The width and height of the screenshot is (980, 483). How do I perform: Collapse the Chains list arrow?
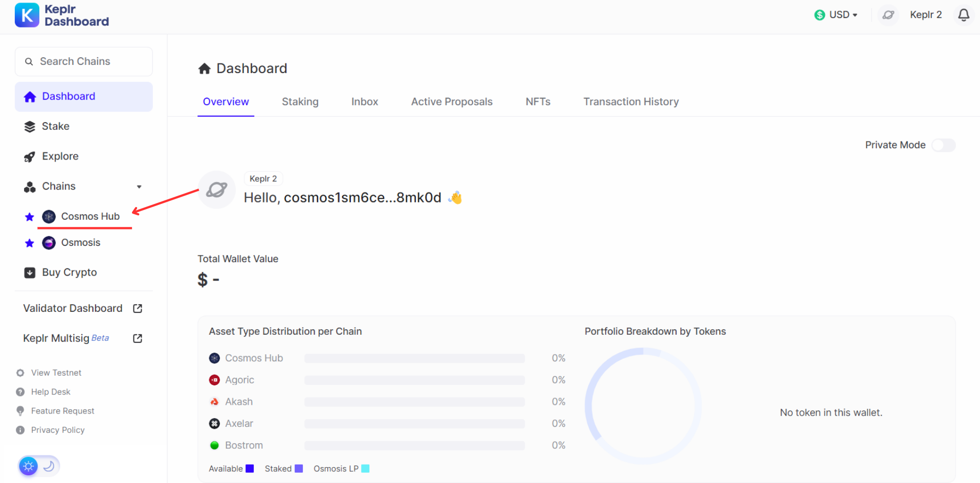tap(139, 187)
